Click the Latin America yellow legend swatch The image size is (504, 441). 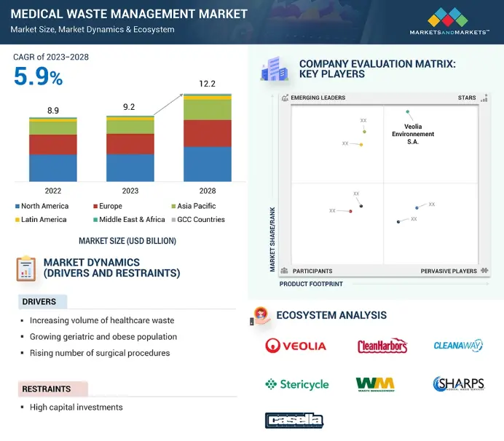[17, 220]
